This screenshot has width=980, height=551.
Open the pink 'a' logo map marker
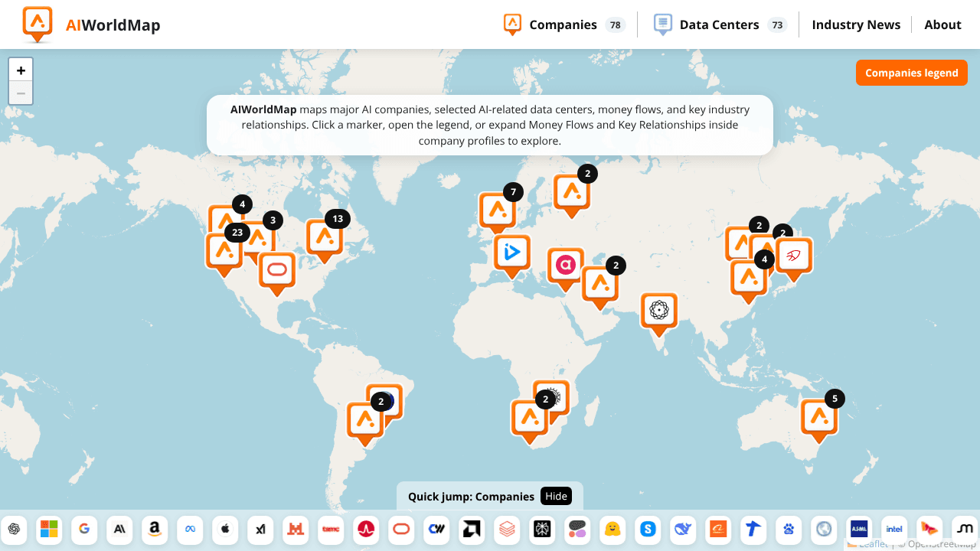566,269
